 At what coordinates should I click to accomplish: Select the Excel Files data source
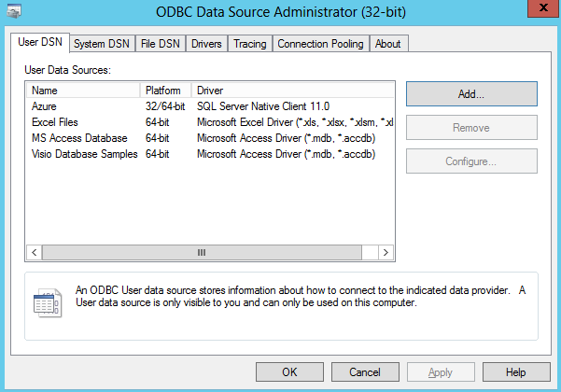point(54,122)
